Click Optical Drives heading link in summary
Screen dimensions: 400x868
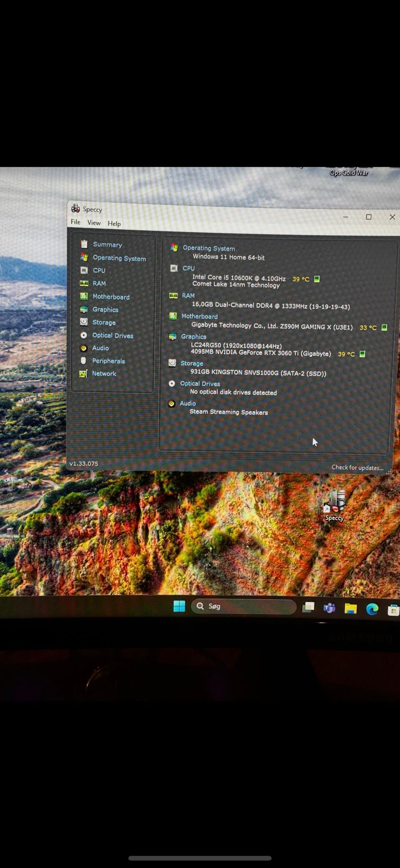coord(200,383)
